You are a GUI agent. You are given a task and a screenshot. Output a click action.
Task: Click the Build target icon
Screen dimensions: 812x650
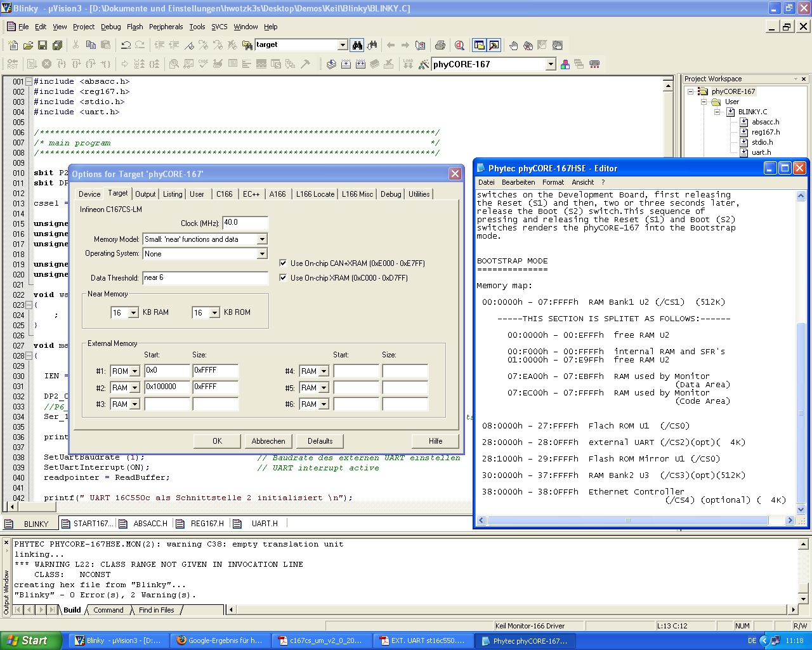click(346, 64)
